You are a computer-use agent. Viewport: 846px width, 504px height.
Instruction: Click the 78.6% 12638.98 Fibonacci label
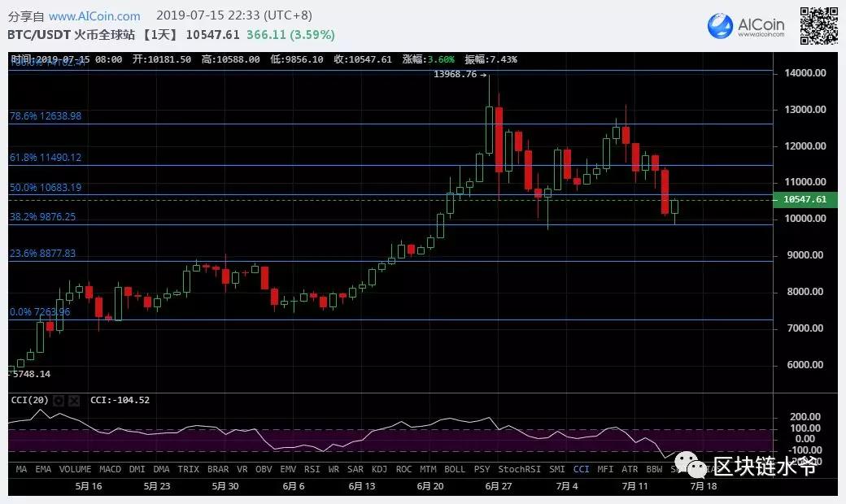coord(46,116)
